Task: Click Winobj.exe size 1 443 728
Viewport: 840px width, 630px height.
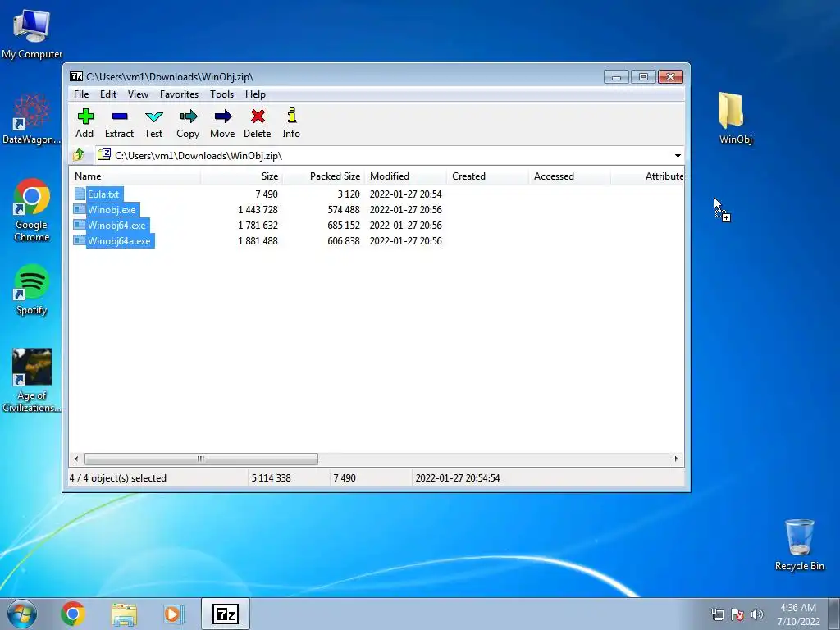Action: pyautogui.click(x=258, y=209)
